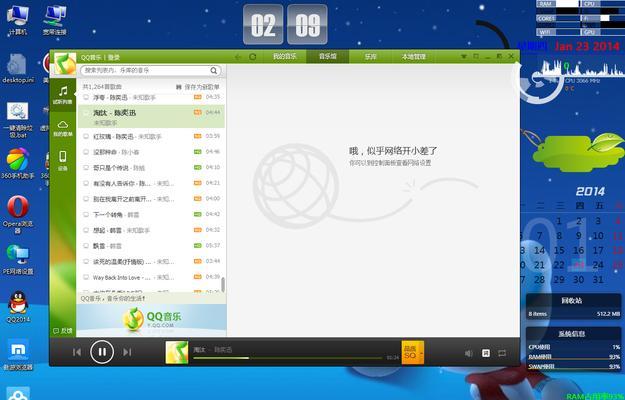
Task: Go back using the arrow in title bar
Action: point(238,57)
